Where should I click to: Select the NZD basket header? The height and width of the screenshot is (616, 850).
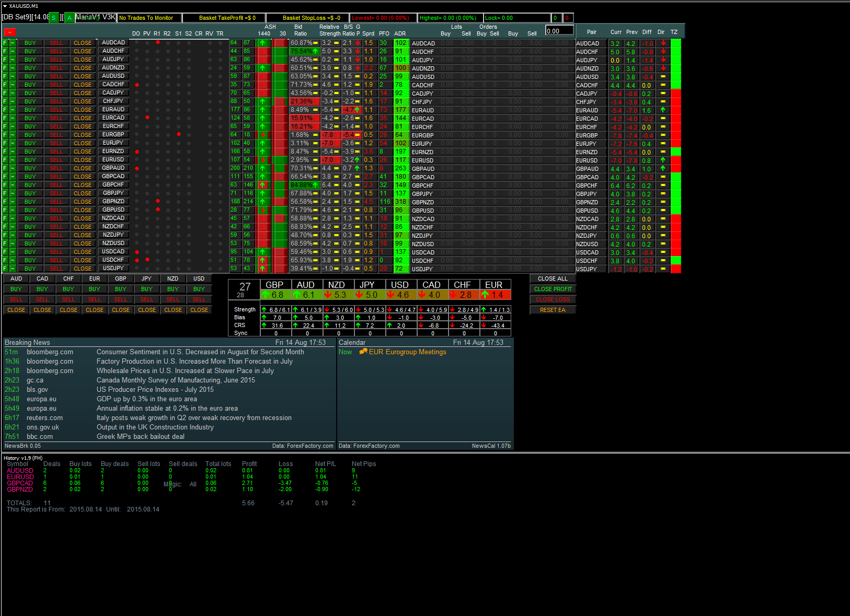point(173,278)
